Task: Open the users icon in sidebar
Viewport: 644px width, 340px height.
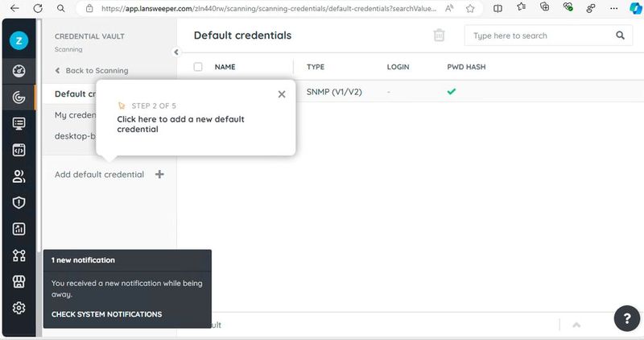Action: click(19, 176)
